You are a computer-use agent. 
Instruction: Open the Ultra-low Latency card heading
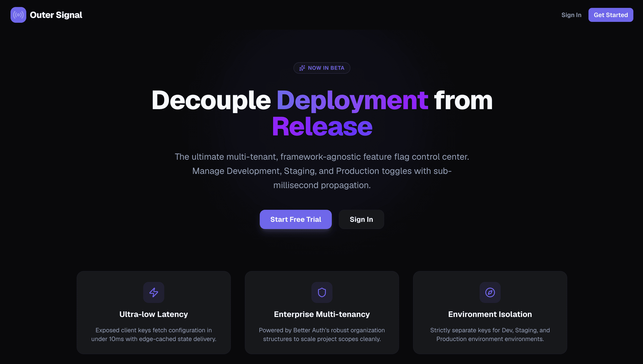tap(154, 314)
